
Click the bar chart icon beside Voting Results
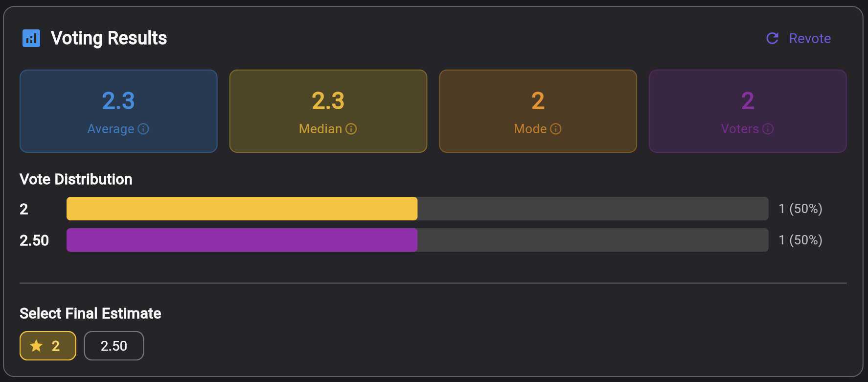(31, 38)
